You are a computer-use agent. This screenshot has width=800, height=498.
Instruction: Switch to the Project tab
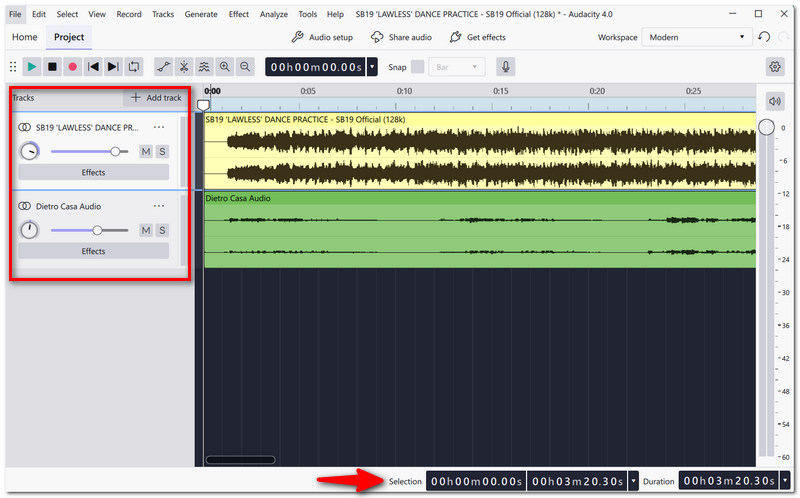pyautogui.click(x=69, y=37)
